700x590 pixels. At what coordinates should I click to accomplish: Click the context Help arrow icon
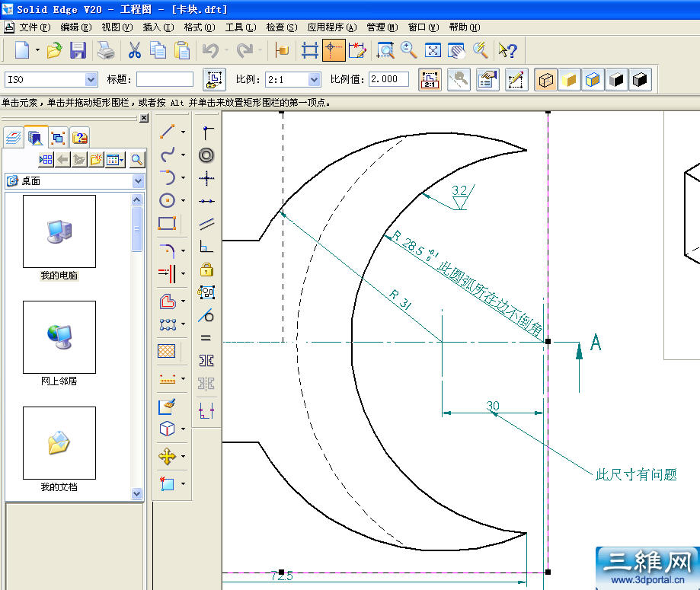[507, 50]
